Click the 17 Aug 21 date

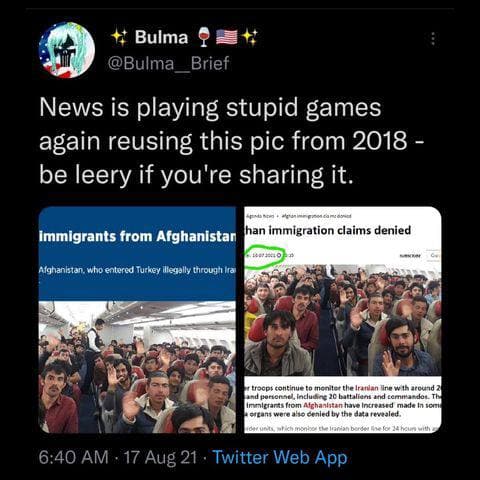point(160,457)
